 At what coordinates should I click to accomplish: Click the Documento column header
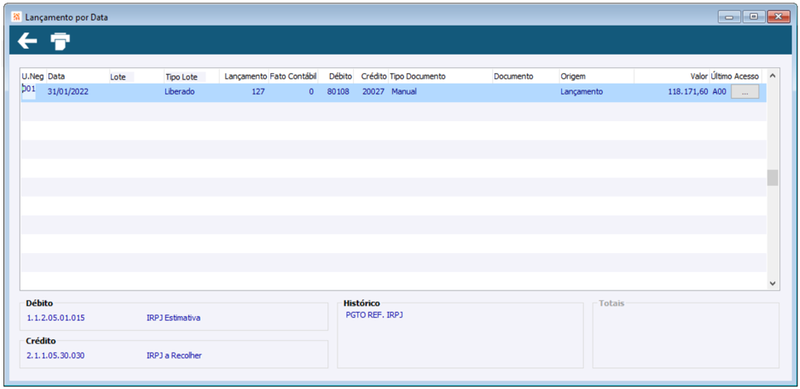click(x=513, y=76)
